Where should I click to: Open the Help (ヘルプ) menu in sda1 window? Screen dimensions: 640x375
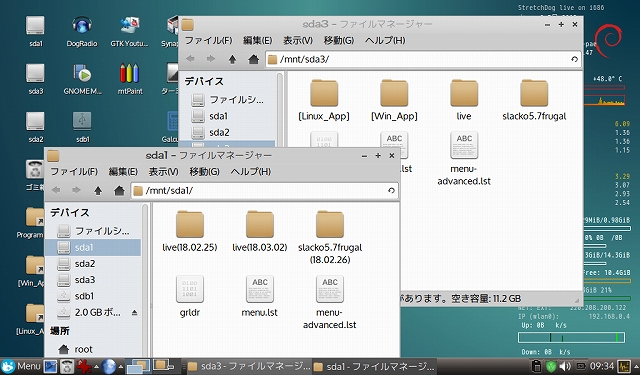tap(251, 172)
